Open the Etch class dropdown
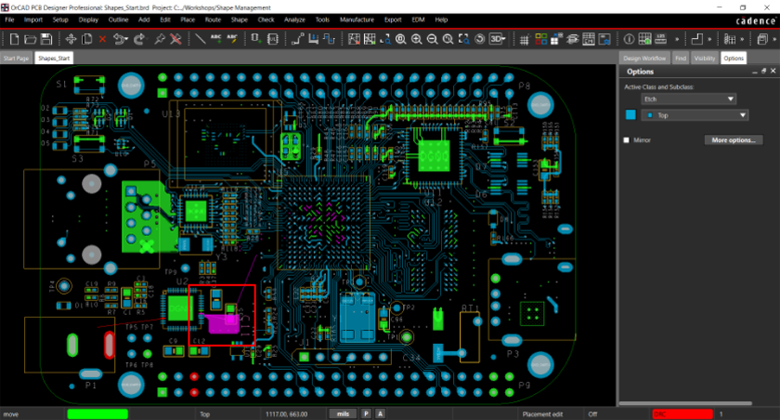The width and height of the screenshot is (780, 420). click(x=688, y=99)
